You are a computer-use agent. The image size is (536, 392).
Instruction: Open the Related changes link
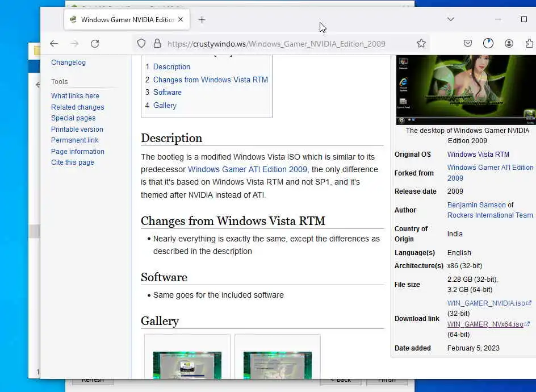tap(78, 107)
